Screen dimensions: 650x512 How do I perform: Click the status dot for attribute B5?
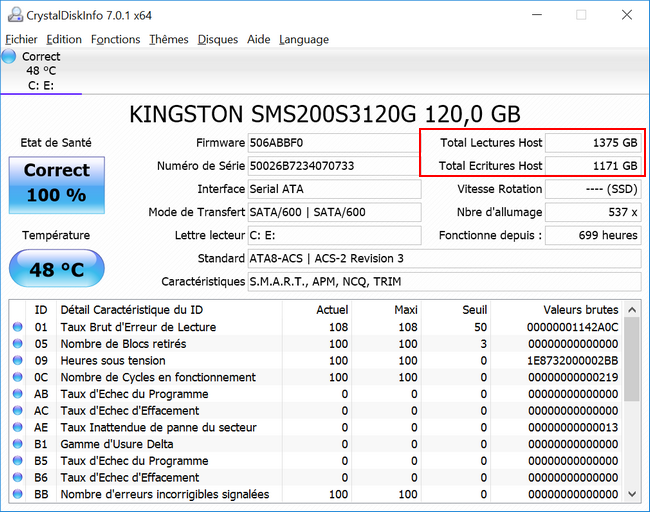click(x=17, y=461)
